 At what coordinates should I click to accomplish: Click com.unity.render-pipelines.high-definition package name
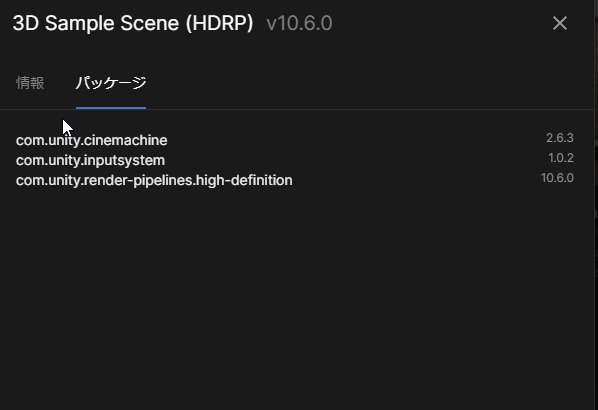154,180
